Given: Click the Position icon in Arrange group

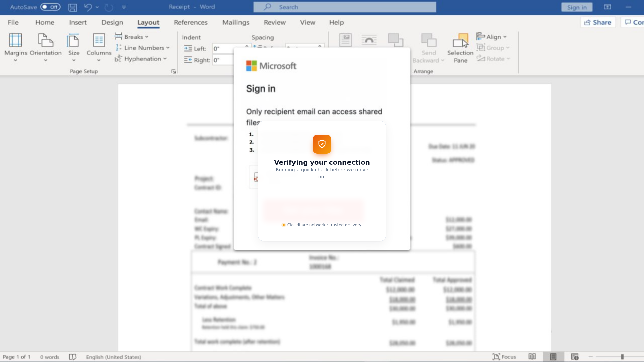Looking at the screenshot, I should click(x=345, y=40).
